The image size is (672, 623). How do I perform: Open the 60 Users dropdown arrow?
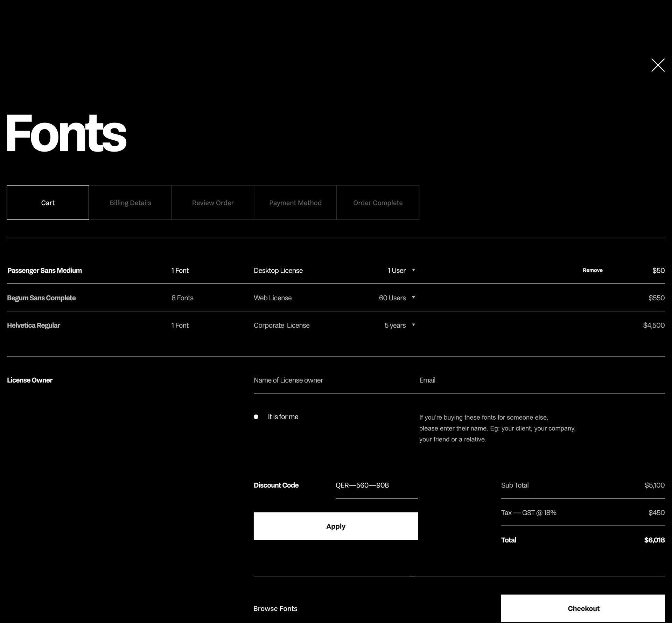tap(413, 297)
